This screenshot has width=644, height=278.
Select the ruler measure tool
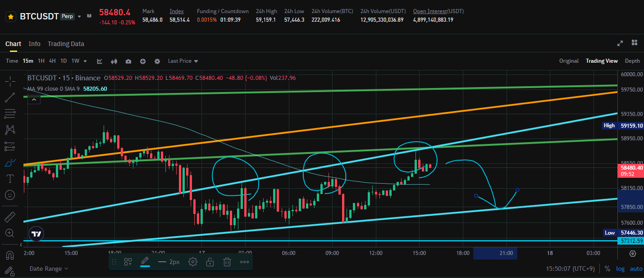point(10,217)
